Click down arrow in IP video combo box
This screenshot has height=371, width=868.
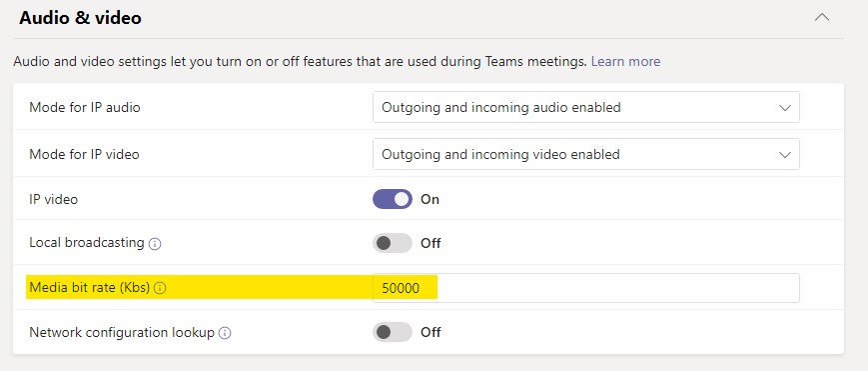(785, 155)
